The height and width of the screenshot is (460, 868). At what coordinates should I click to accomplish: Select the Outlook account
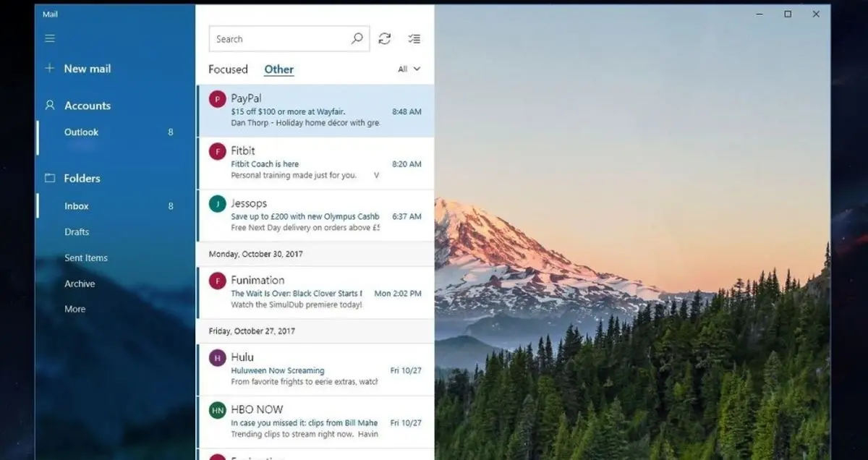click(81, 132)
